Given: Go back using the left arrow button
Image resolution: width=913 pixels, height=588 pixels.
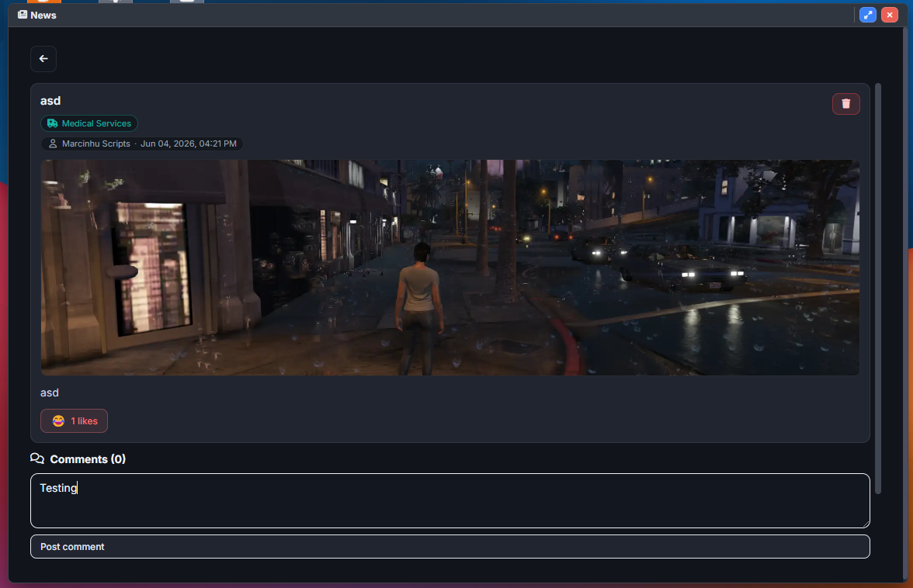Looking at the screenshot, I should (x=43, y=59).
